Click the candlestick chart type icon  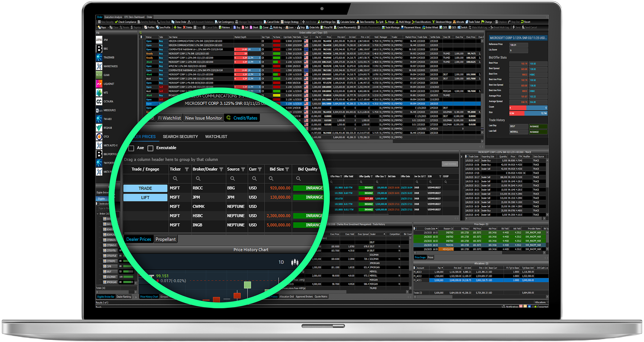tap(294, 262)
